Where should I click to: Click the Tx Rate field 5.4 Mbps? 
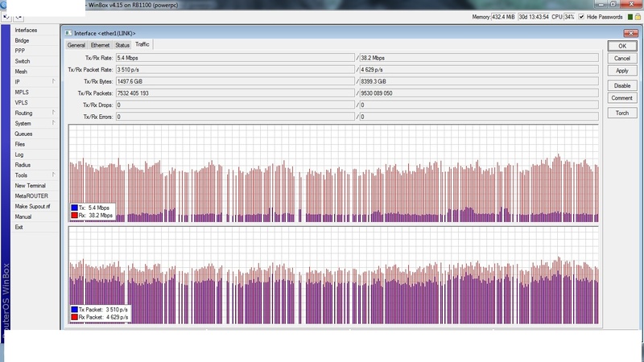pyautogui.click(x=235, y=58)
